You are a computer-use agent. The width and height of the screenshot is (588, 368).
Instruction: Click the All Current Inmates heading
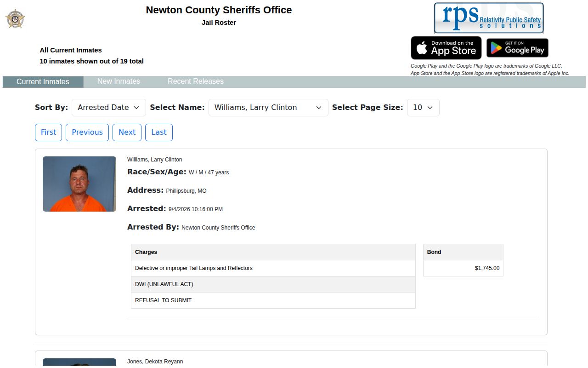click(x=71, y=50)
